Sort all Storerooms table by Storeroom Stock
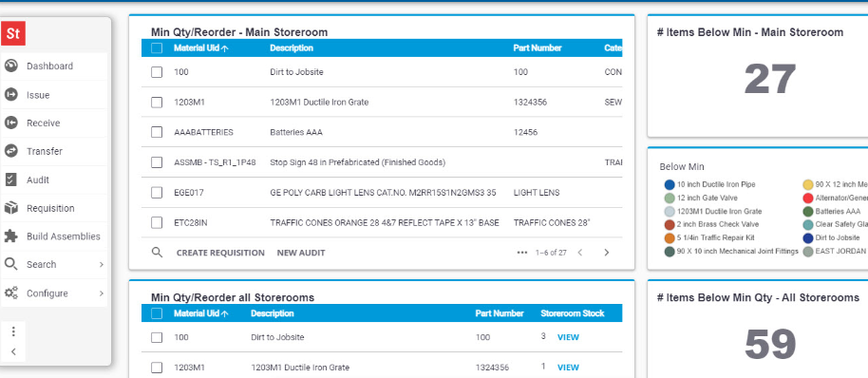Image resolution: width=868 pixels, height=378 pixels. coord(573,313)
